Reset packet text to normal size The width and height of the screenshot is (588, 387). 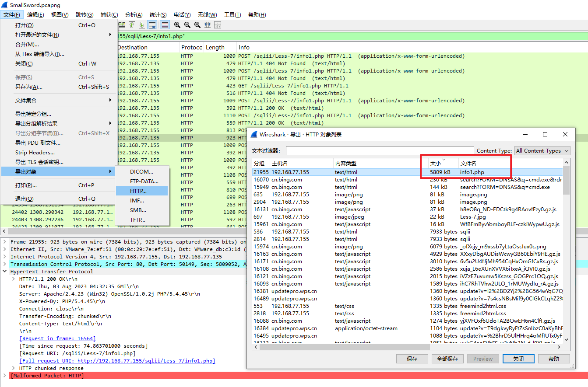point(197,25)
